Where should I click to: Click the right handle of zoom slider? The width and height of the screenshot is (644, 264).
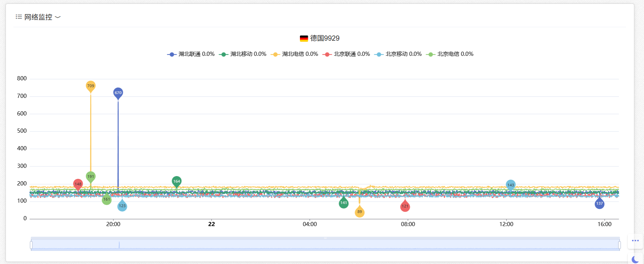point(619,245)
